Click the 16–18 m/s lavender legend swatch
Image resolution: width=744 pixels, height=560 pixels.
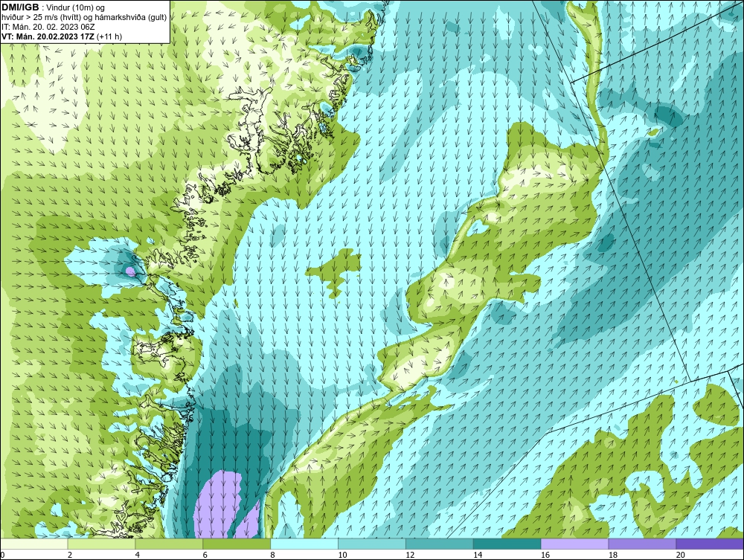(574, 544)
